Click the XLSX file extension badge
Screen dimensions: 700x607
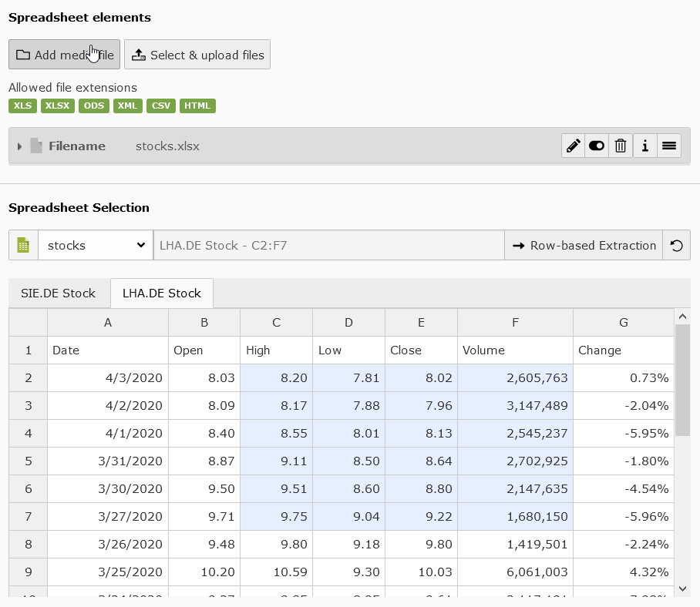click(57, 106)
